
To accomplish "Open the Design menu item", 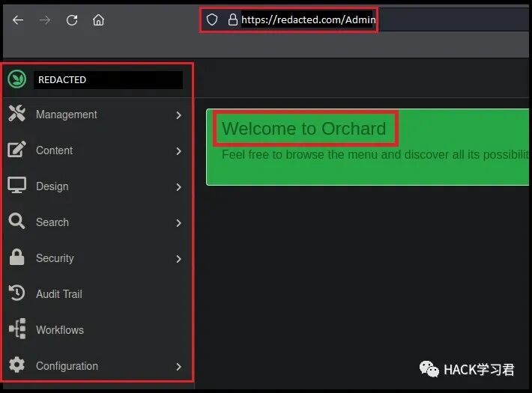I will (97, 186).
